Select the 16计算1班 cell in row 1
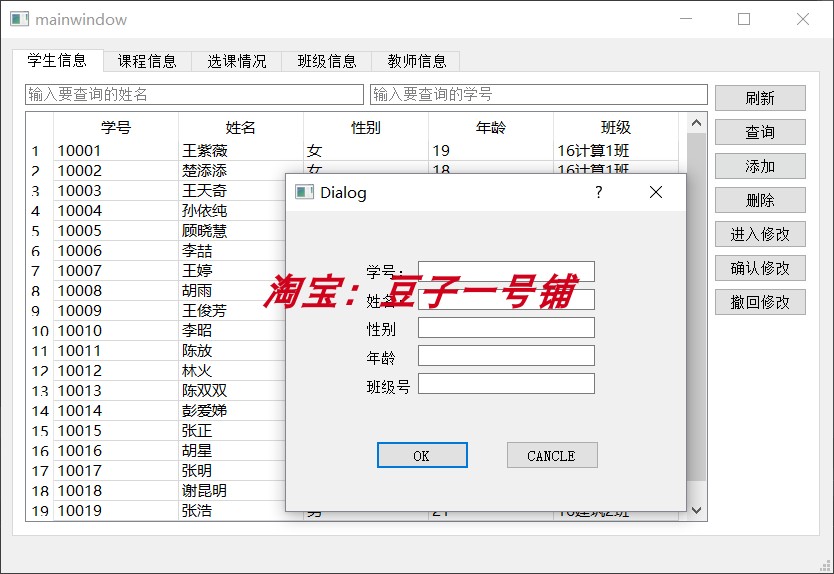Image resolution: width=834 pixels, height=574 pixels. [616, 151]
